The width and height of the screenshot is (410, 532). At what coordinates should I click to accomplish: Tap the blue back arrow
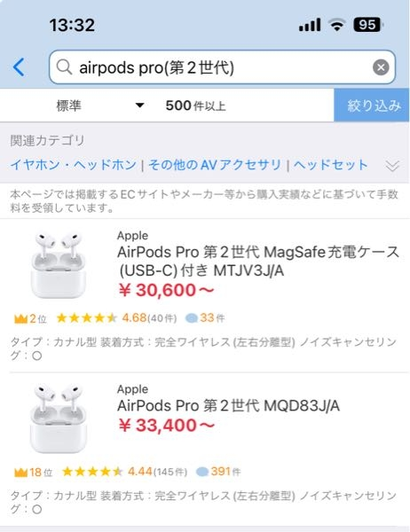[19, 67]
